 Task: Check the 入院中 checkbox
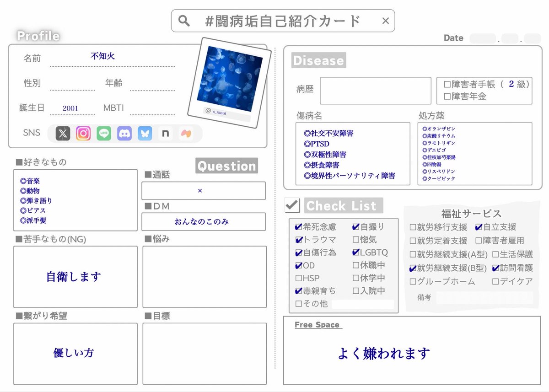pos(356,290)
